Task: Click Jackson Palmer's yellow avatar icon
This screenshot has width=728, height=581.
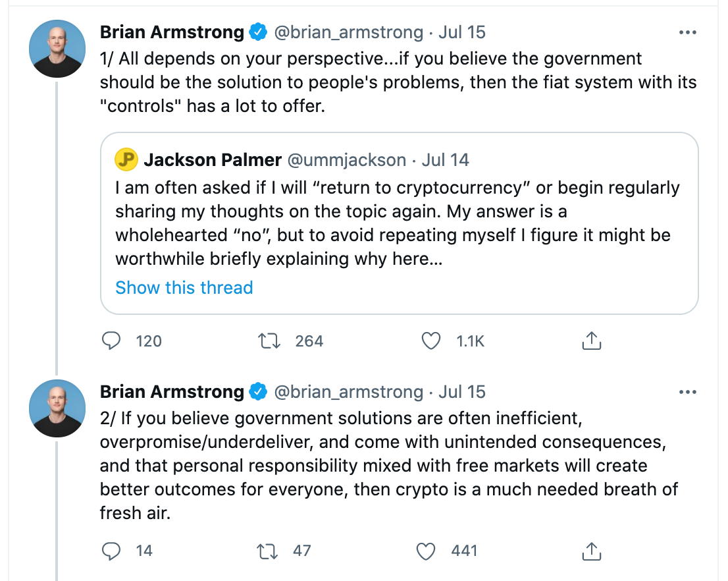Action: coord(126,159)
